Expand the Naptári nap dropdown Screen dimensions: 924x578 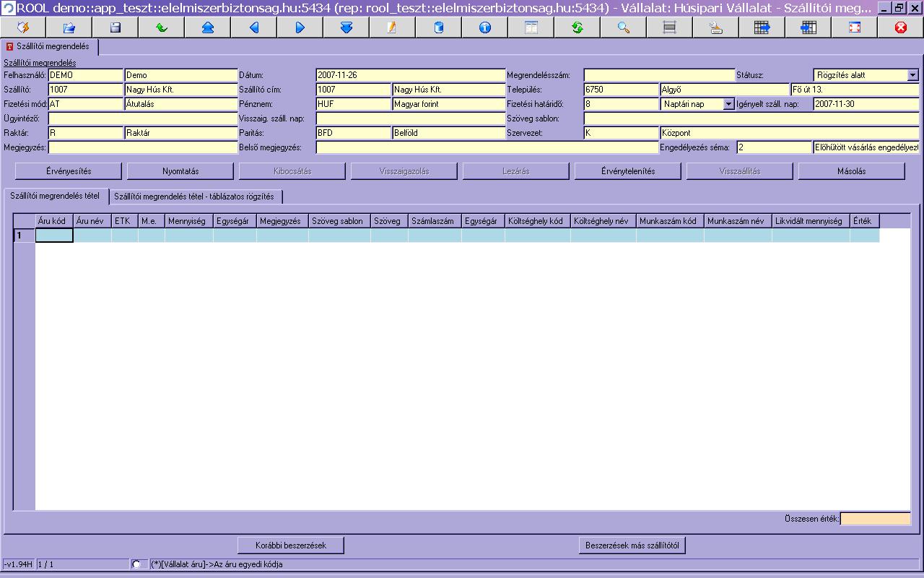pos(728,104)
